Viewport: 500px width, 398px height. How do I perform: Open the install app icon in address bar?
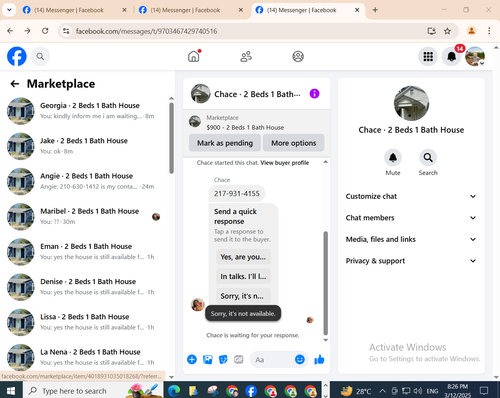(x=432, y=31)
